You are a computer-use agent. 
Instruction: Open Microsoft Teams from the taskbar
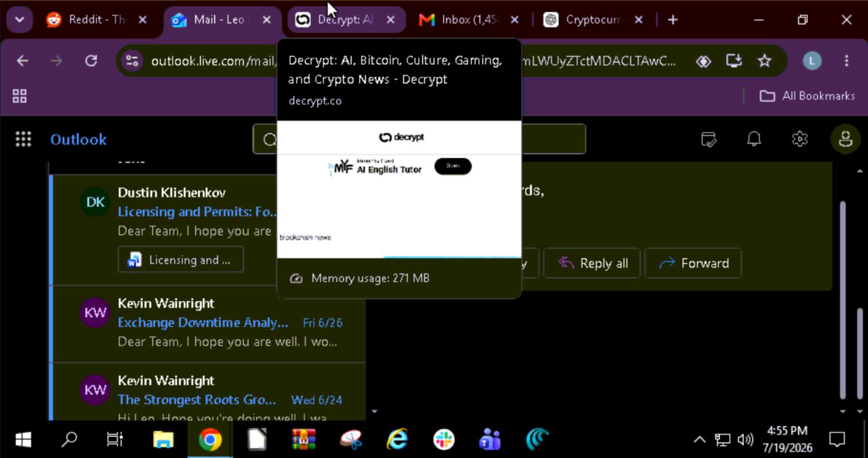pos(490,439)
